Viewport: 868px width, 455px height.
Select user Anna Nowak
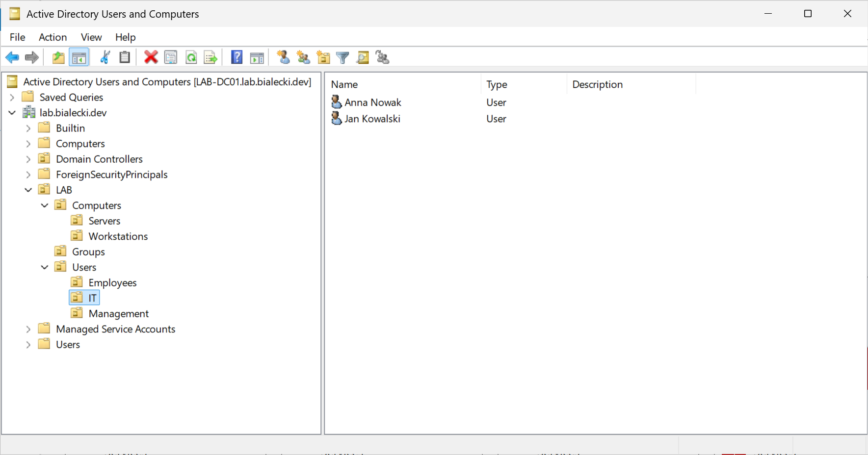click(372, 102)
